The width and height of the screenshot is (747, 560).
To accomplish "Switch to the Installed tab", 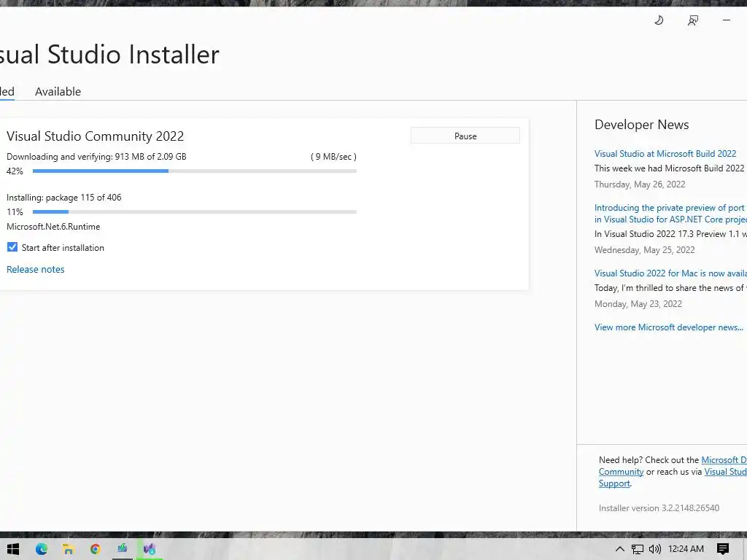I will point(7,91).
